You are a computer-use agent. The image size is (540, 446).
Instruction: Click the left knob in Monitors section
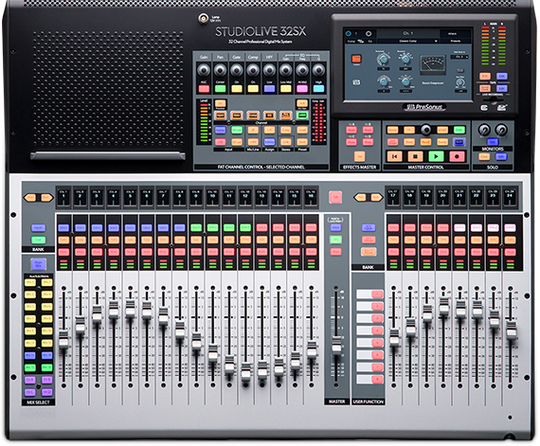(x=484, y=130)
